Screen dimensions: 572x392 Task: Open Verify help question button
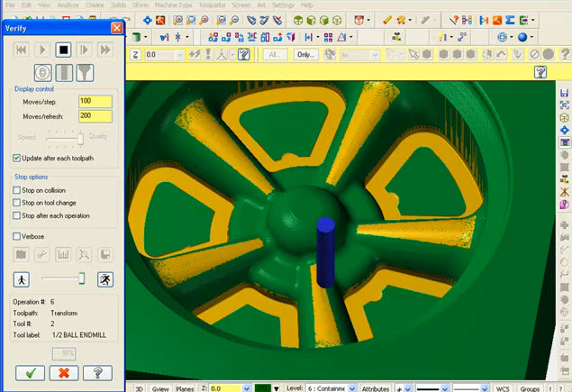tap(97, 373)
